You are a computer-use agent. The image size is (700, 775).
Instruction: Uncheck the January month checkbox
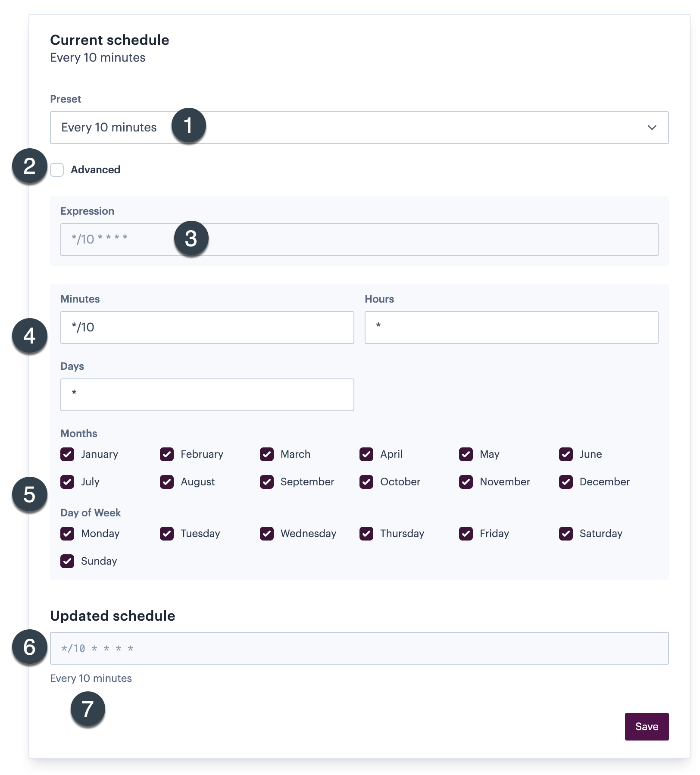coord(67,454)
